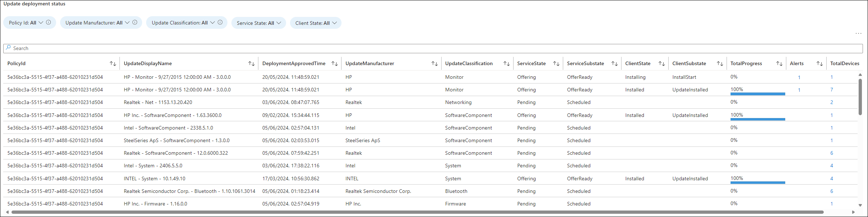The width and height of the screenshot is (868, 217).
Task: Sort by UpdateManufacturer using its sort arrows
Action: 435,64
